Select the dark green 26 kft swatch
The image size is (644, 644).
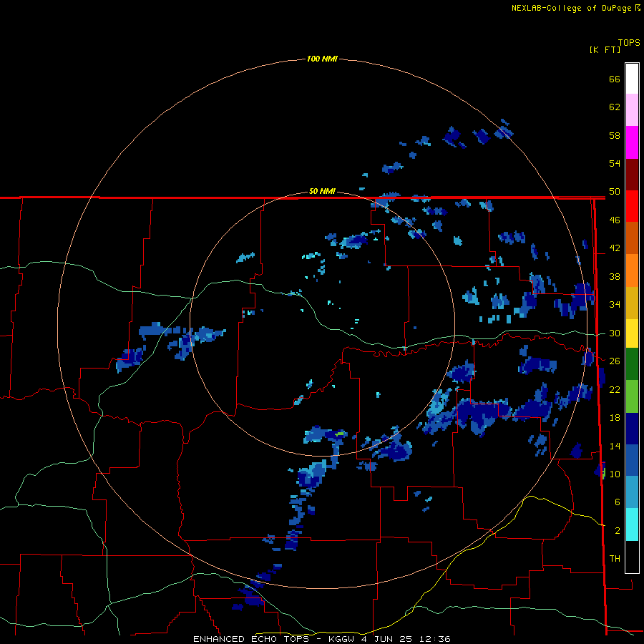[x=632, y=364]
